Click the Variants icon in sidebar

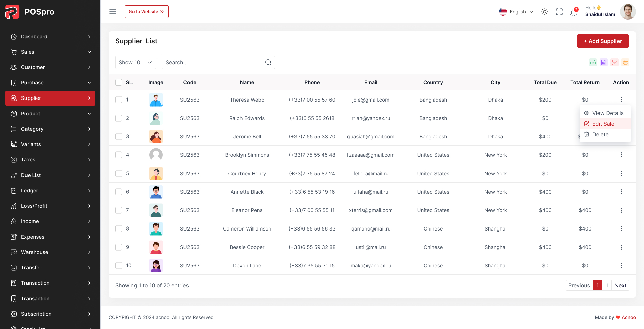(x=14, y=144)
